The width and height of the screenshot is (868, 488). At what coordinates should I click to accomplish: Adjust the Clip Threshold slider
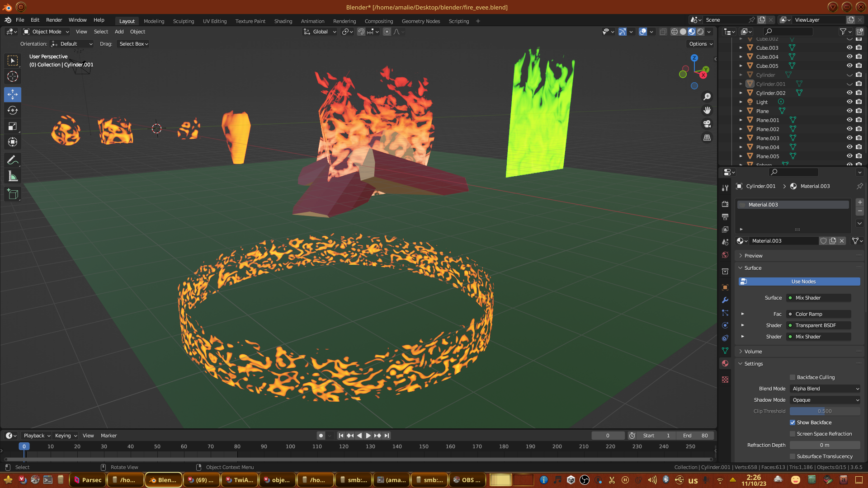825,411
